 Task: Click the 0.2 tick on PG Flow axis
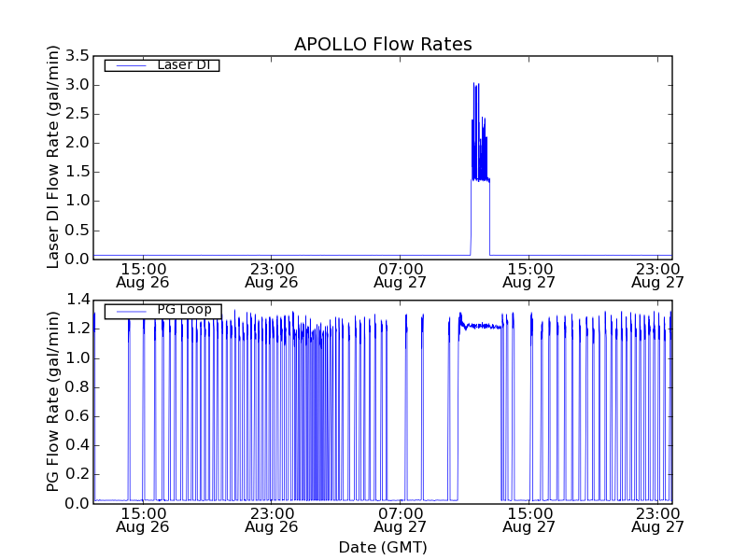(x=78, y=474)
